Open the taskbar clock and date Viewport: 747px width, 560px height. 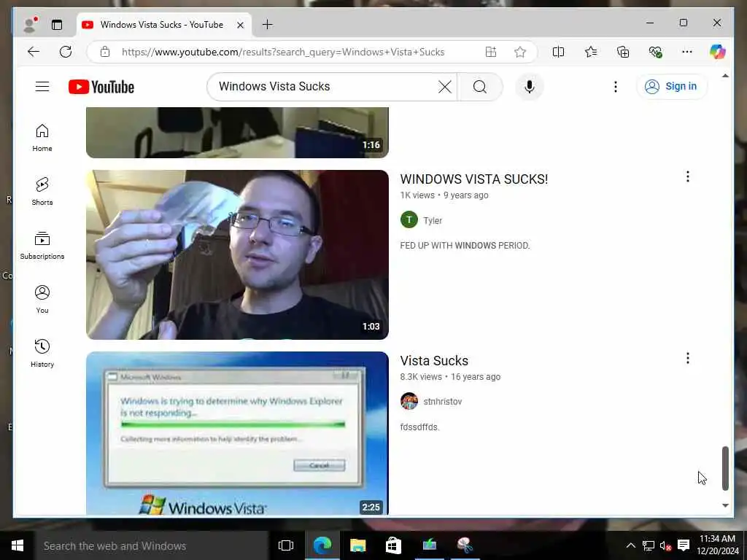point(718,545)
